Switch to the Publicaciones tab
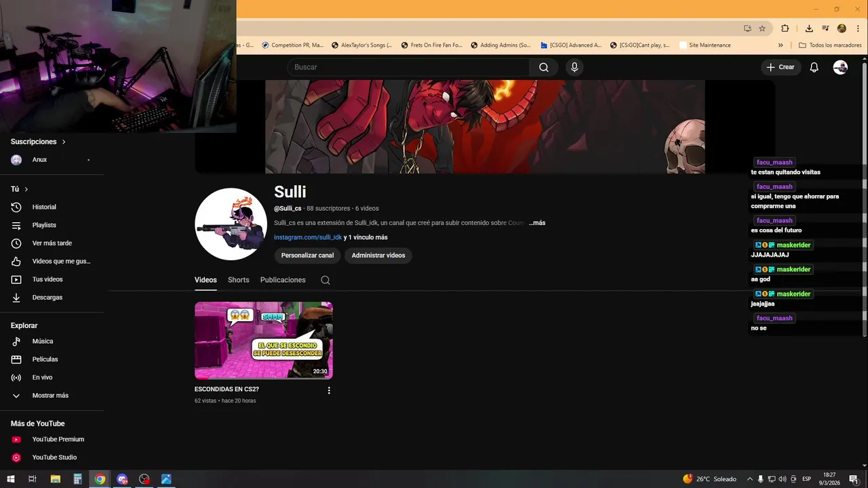The height and width of the screenshot is (488, 868). click(283, 280)
